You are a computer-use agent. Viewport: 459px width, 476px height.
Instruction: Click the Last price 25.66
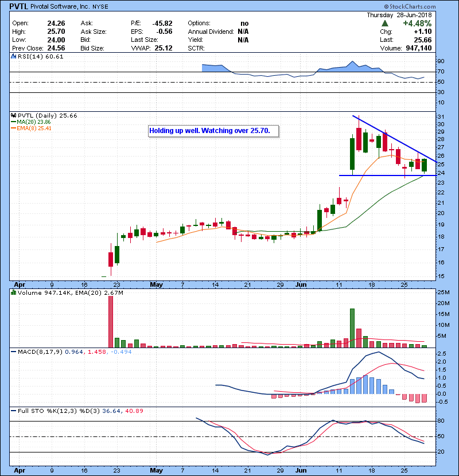pyautogui.click(x=422, y=40)
